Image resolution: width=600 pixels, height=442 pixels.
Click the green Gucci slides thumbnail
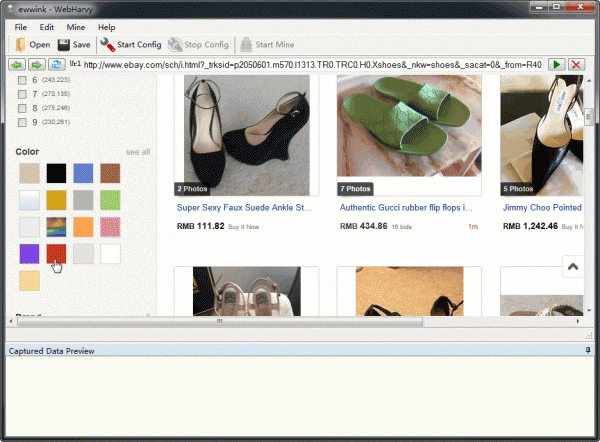409,126
